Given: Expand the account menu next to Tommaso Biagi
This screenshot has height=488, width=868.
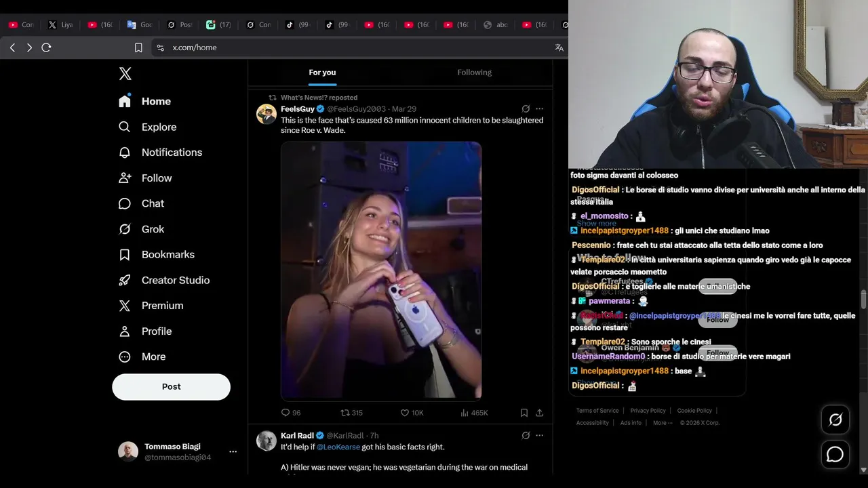Looking at the screenshot, I should pos(233,451).
